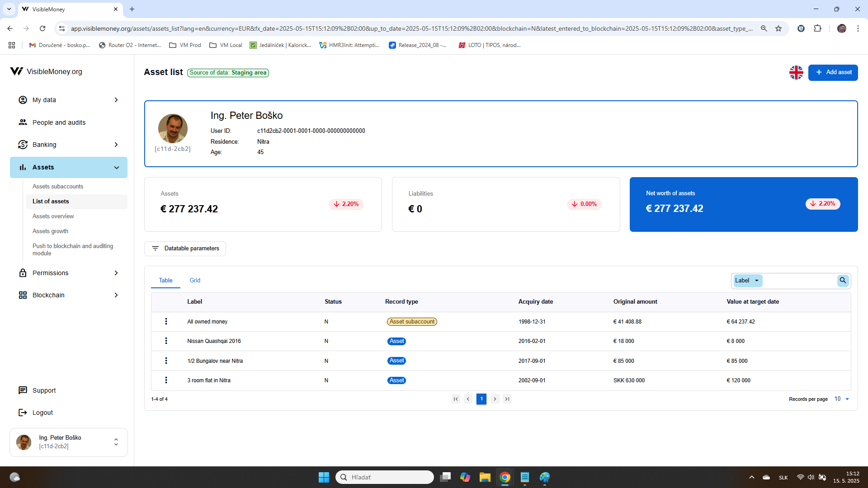Image resolution: width=868 pixels, height=488 pixels.
Task: Switch to the Table tab
Action: [165, 281]
